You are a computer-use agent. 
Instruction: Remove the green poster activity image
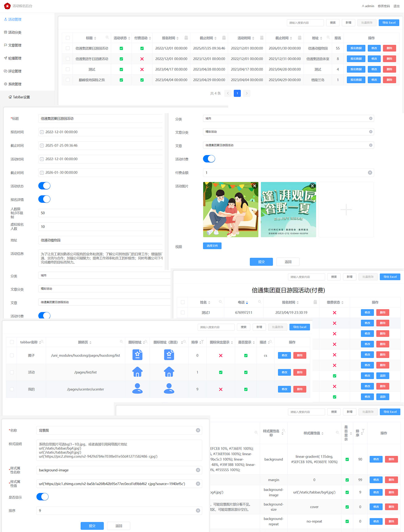point(312,186)
